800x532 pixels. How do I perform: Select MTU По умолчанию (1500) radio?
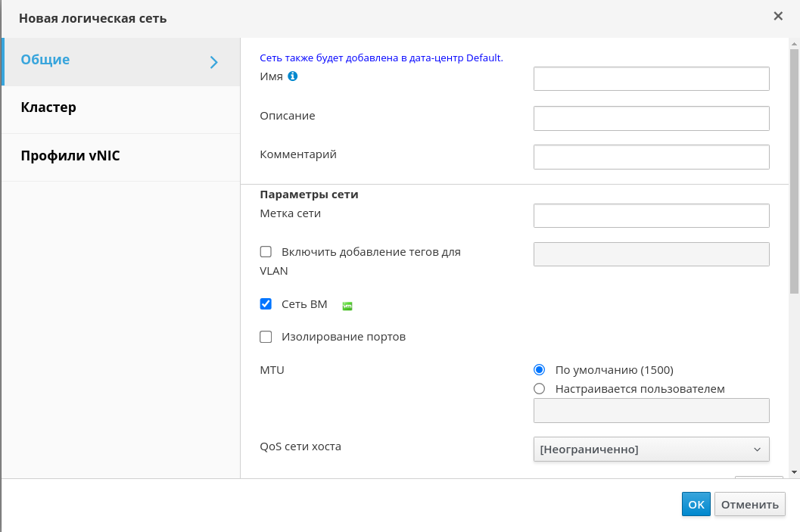tap(540, 370)
